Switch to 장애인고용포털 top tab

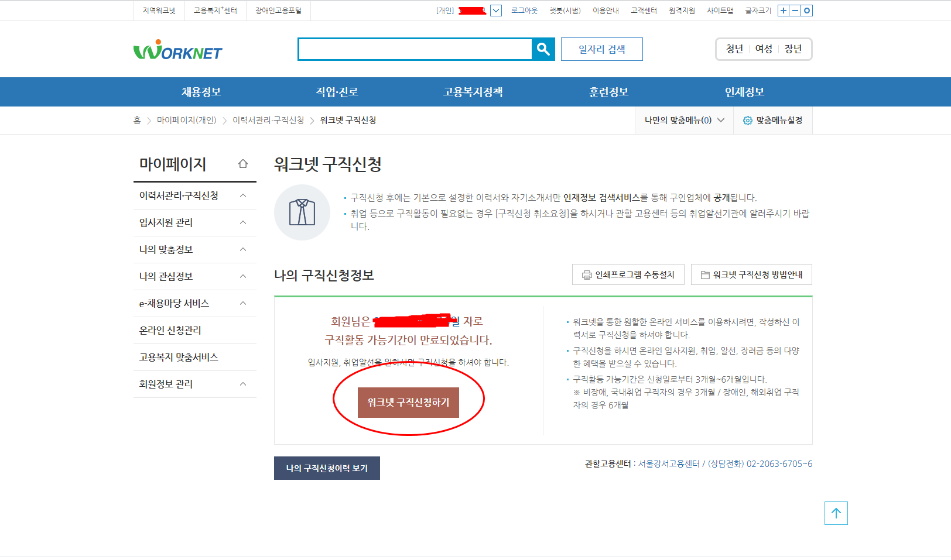coord(278,11)
